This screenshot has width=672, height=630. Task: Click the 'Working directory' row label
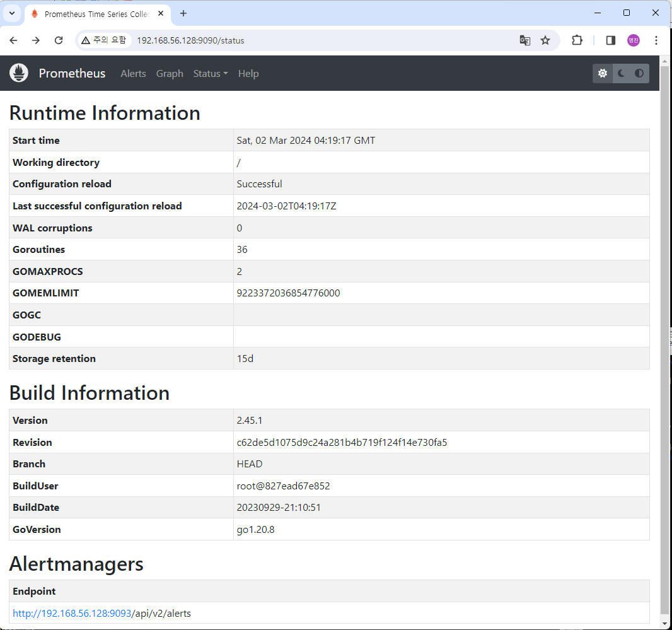(x=55, y=163)
